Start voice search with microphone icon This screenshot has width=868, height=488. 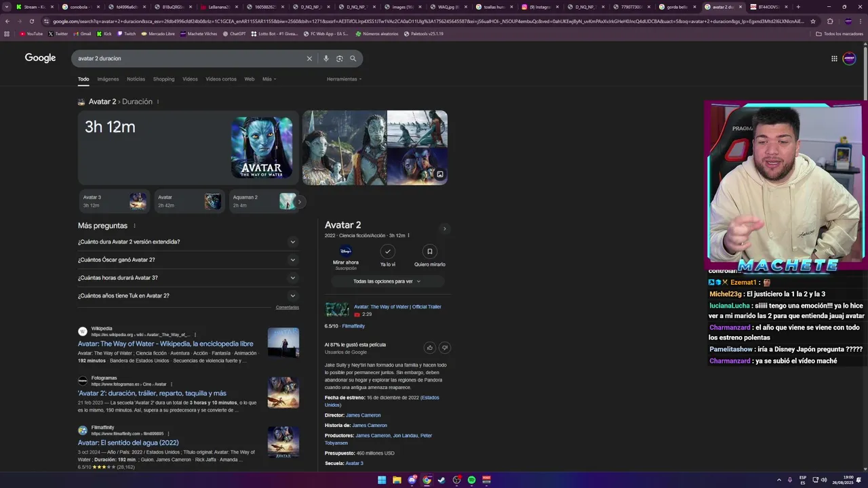coord(325,58)
